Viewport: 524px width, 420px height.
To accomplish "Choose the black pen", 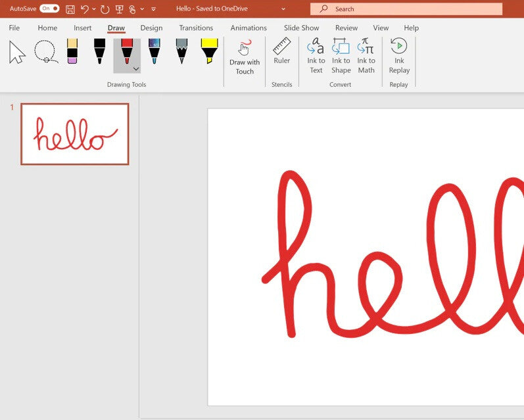I will [99, 52].
